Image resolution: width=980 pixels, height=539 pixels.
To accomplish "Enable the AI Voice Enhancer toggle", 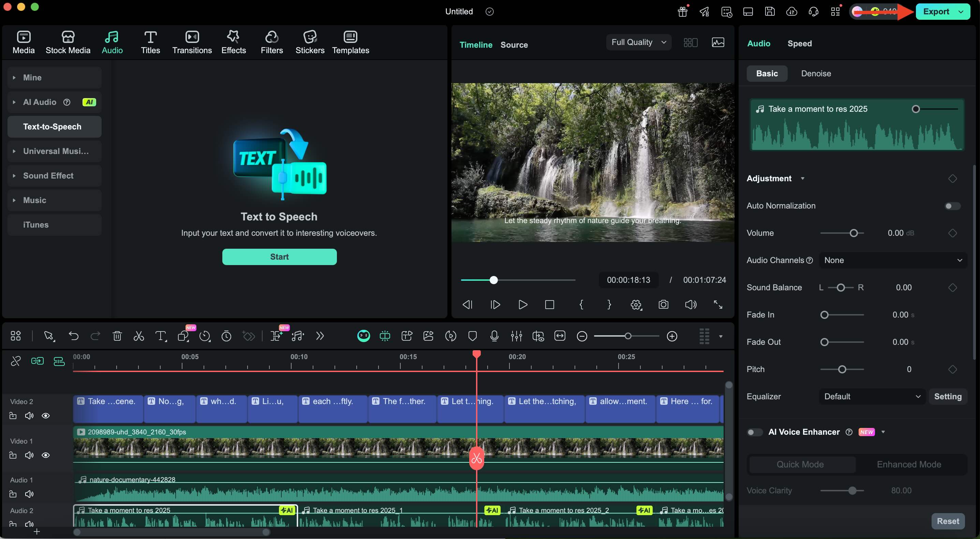I will 754,432.
